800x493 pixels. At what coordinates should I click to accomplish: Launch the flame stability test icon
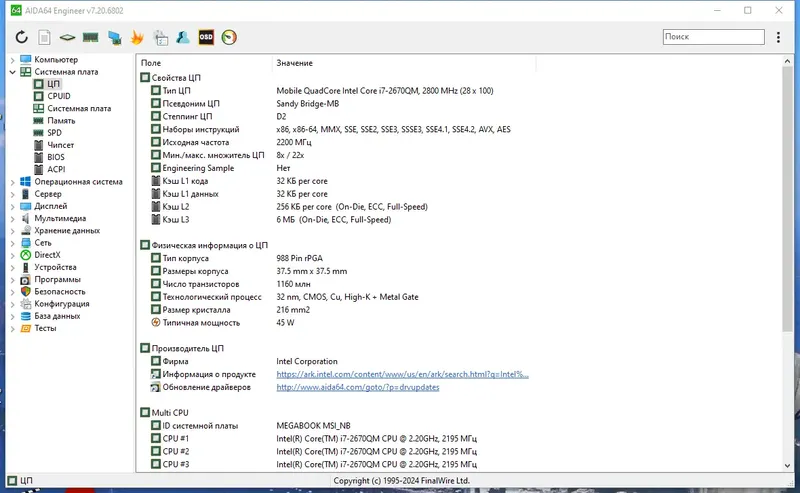(137, 37)
